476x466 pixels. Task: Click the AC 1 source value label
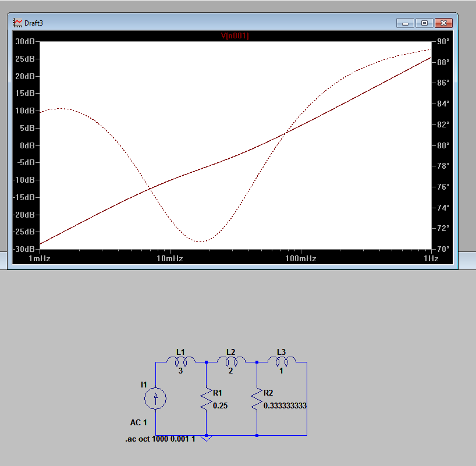click(138, 422)
